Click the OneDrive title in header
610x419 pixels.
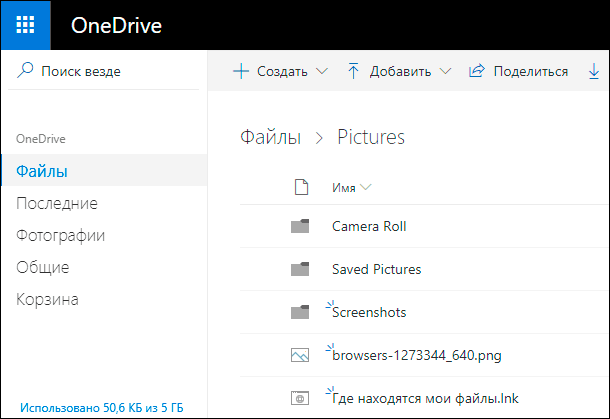pos(116,26)
